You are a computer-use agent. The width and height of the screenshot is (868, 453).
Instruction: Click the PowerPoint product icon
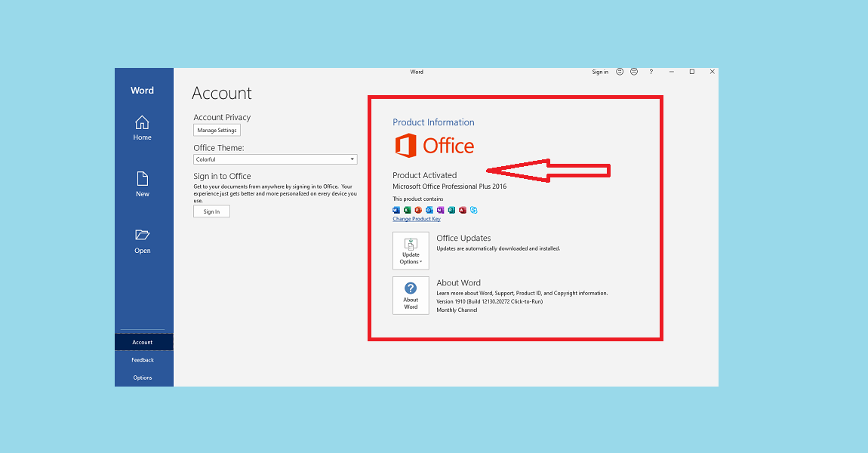click(418, 210)
